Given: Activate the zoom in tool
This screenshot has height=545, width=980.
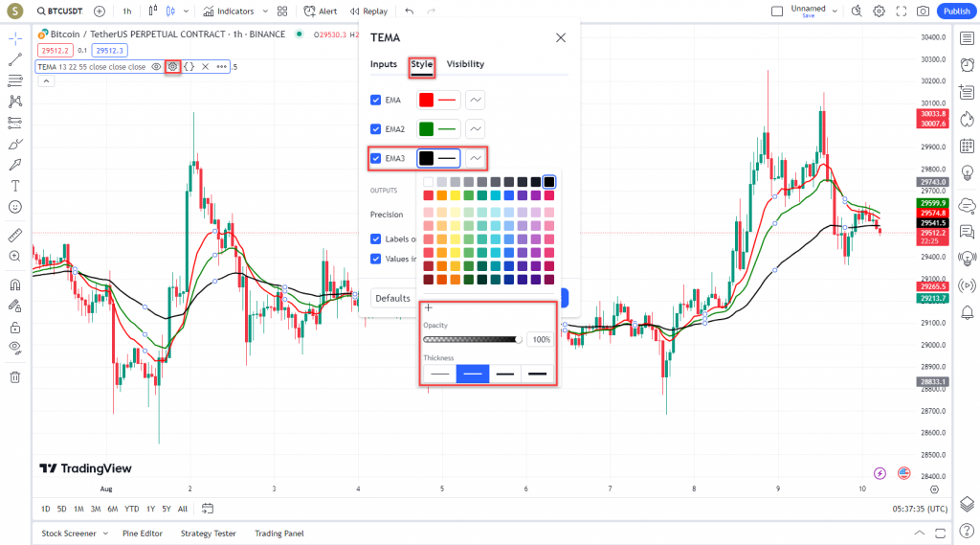Looking at the screenshot, I should (x=15, y=257).
